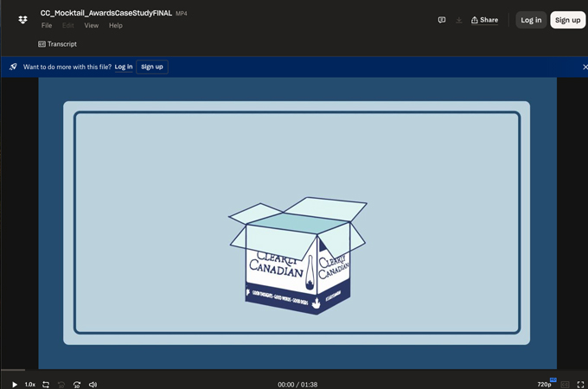Play the video

pyautogui.click(x=15, y=385)
